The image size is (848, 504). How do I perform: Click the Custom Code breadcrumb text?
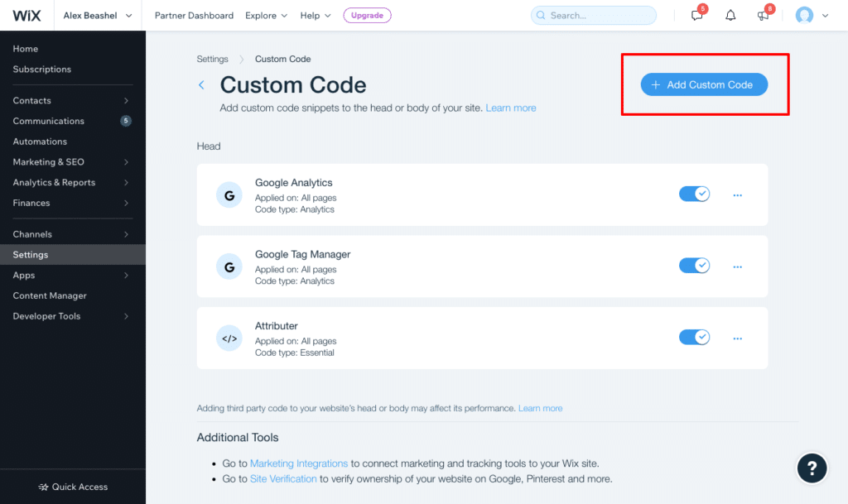click(x=283, y=59)
